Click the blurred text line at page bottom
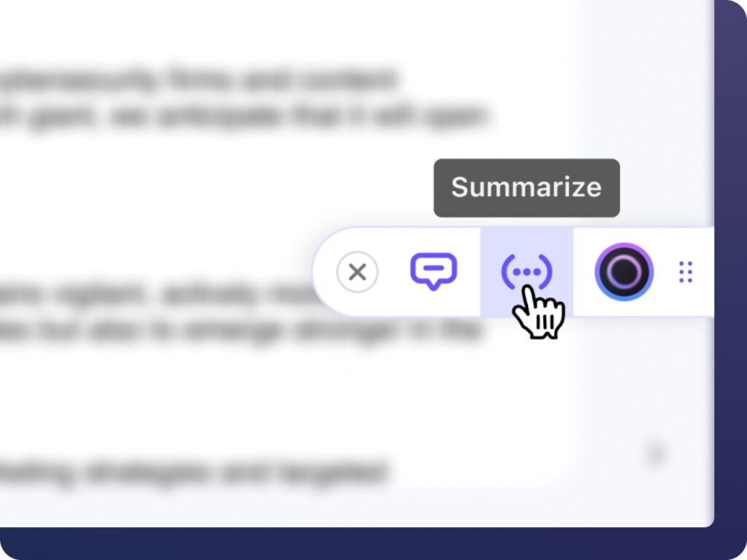This screenshot has width=747, height=560. 193,472
